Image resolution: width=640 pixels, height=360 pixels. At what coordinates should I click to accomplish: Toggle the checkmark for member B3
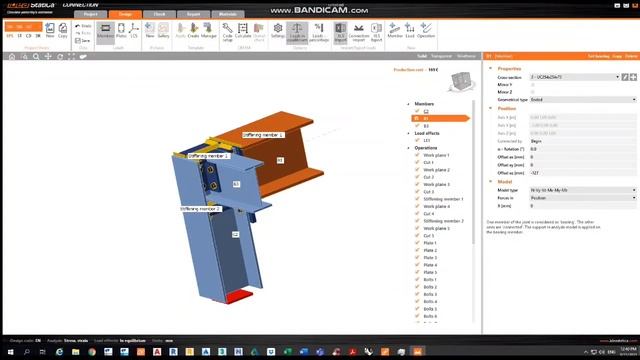[x=417, y=126]
